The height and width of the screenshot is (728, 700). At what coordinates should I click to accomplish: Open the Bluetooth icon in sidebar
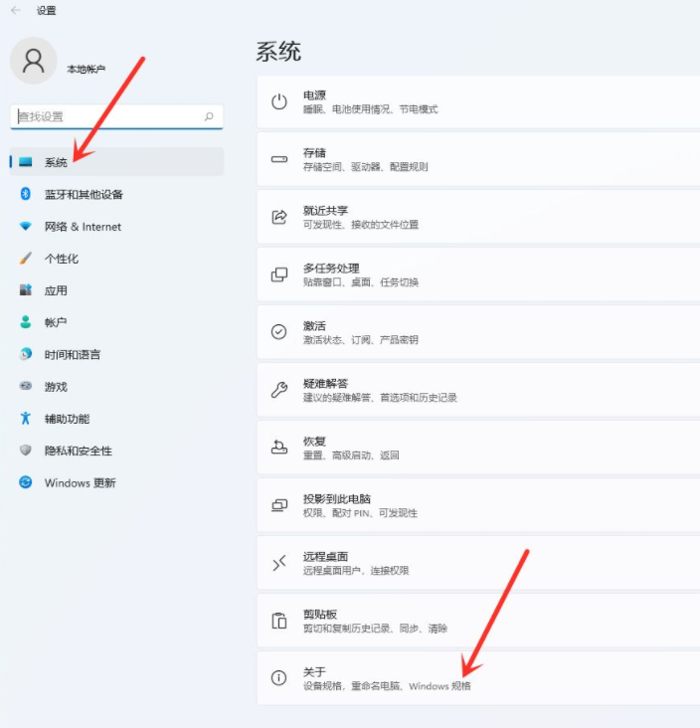[x=26, y=194]
